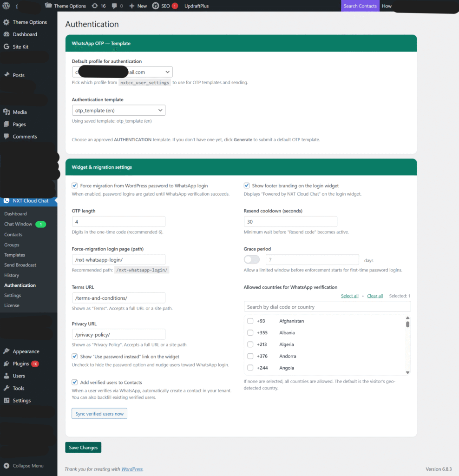Viewport: 459px width, 476px height.
Task: Click the country list scrollbar down arrow
Action: (x=407, y=372)
